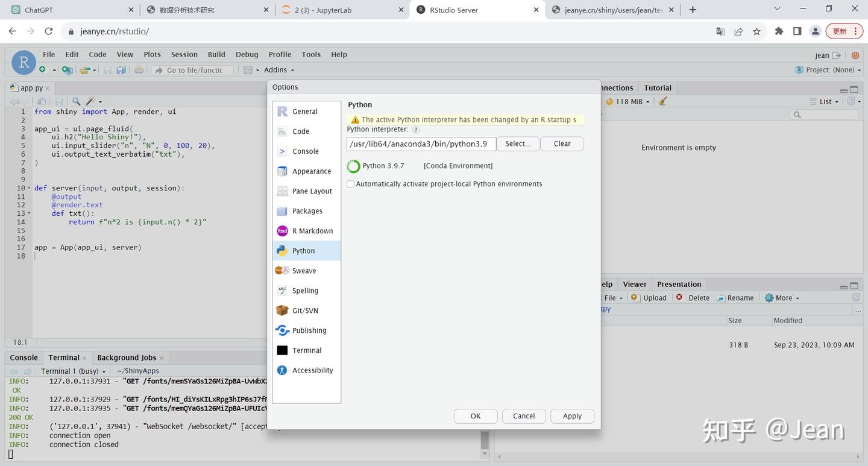Expand the Addins dropdown
The height and width of the screenshot is (466, 868).
click(279, 70)
